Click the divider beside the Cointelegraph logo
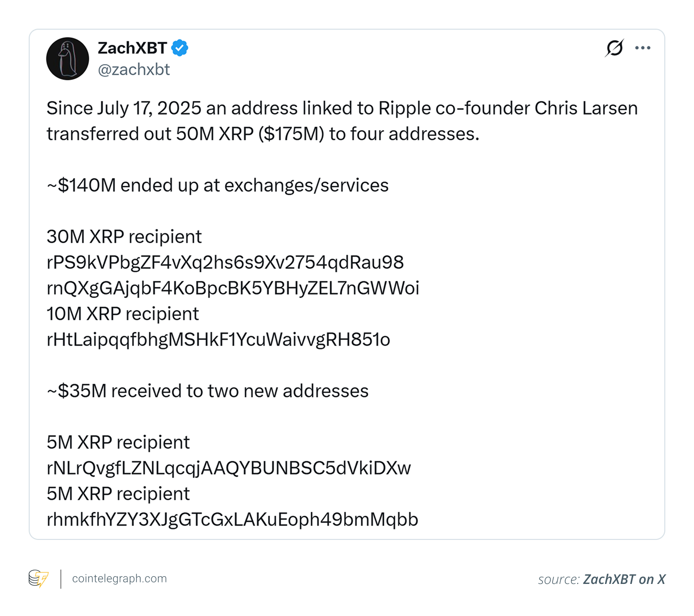The image size is (694, 616). click(60, 579)
